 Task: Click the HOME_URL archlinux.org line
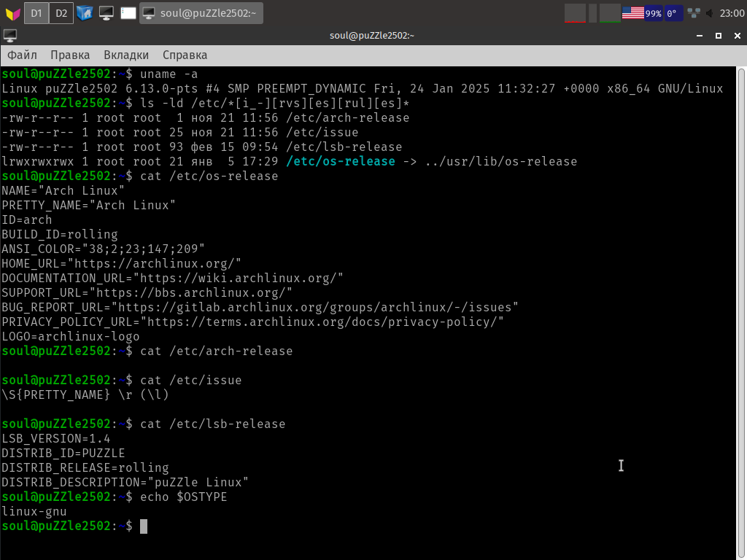tap(122, 264)
